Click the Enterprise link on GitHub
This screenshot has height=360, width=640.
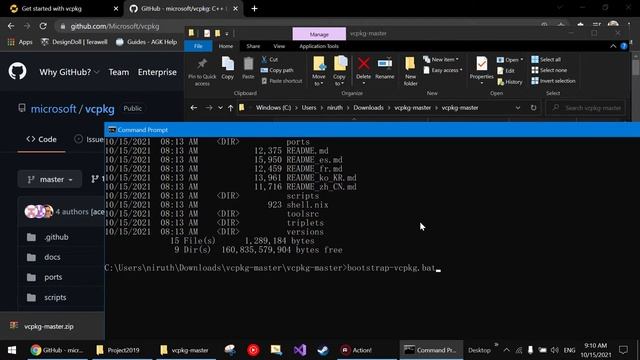coord(157,72)
